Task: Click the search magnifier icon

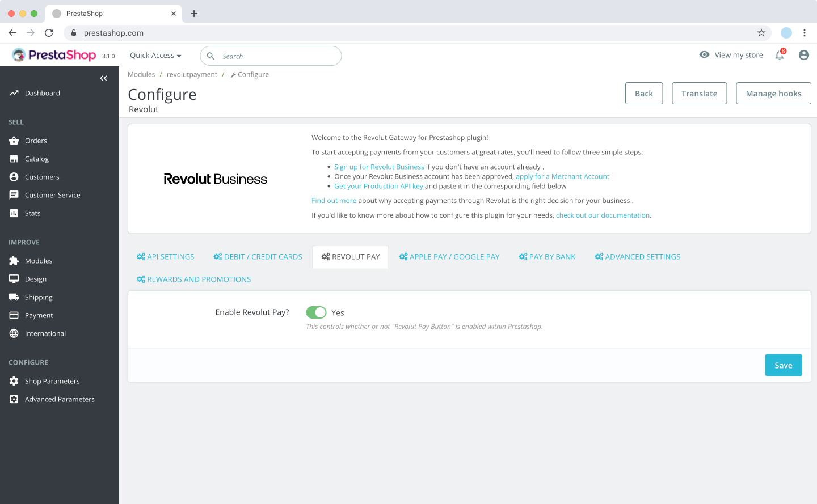Action: coord(210,56)
